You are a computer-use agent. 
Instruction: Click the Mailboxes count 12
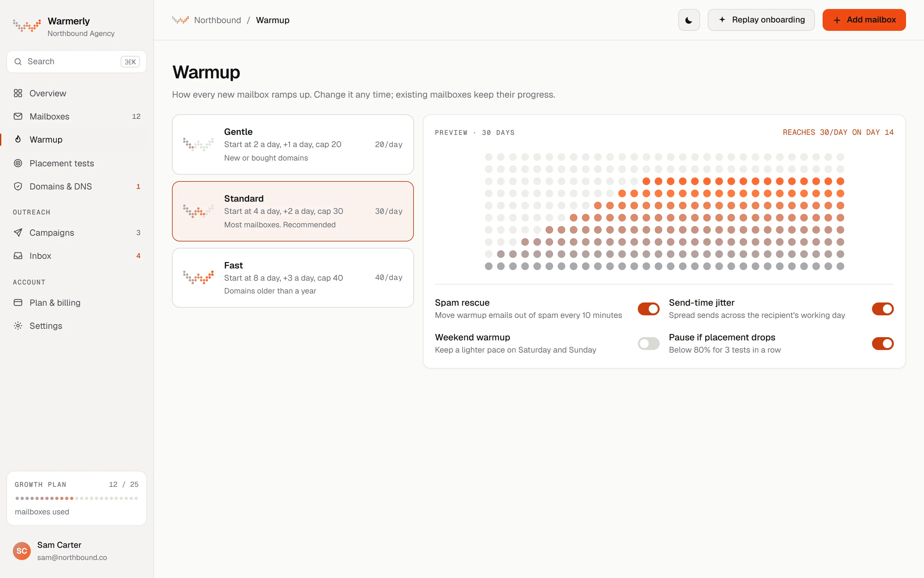click(x=136, y=116)
